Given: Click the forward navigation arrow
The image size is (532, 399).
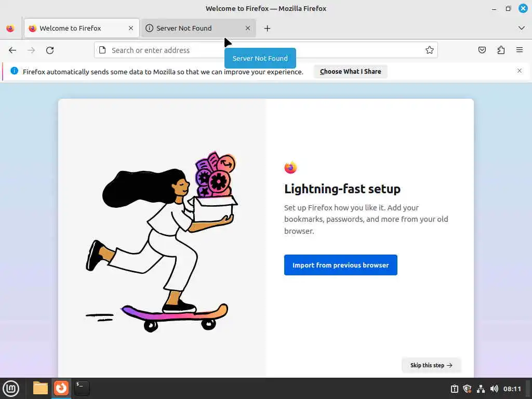Looking at the screenshot, I should point(31,50).
